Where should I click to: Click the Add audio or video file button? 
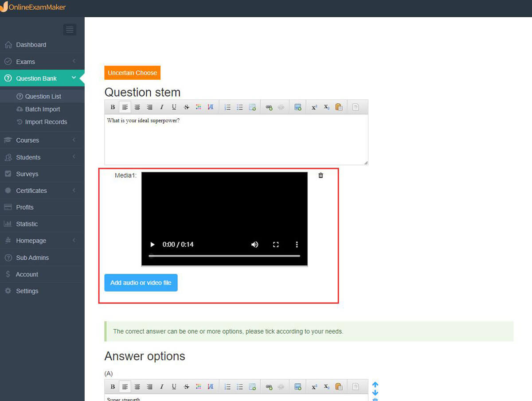pyautogui.click(x=141, y=282)
